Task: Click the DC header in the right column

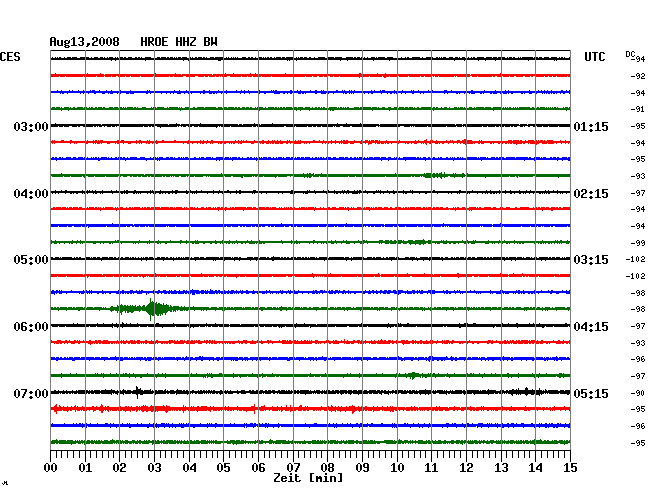Action: (x=630, y=54)
